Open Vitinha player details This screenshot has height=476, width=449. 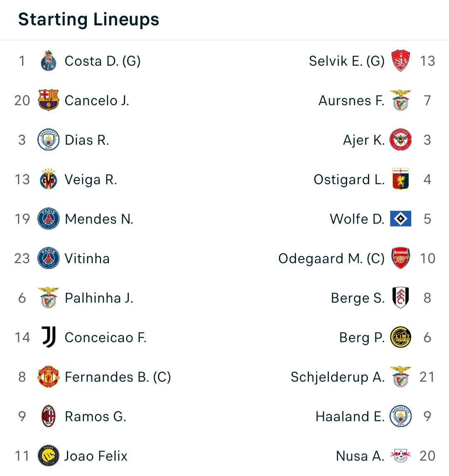click(x=87, y=258)
